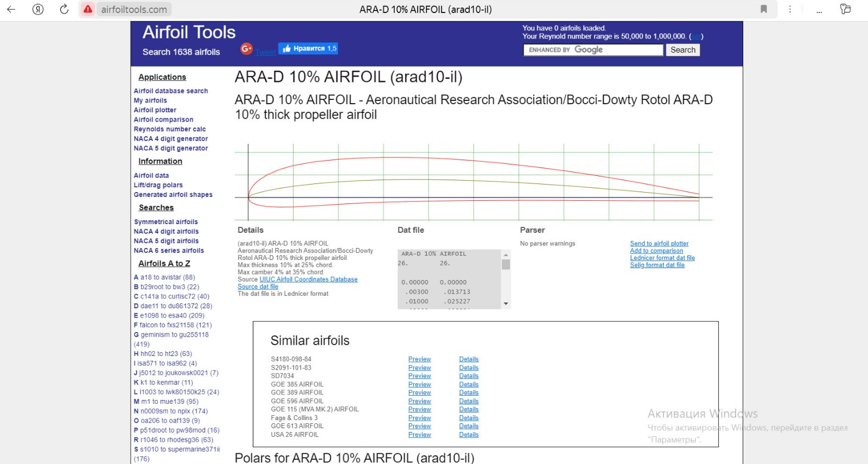
Task: Open UIUC Airfoil Coordinates Database link
Action: coord(308,279)
